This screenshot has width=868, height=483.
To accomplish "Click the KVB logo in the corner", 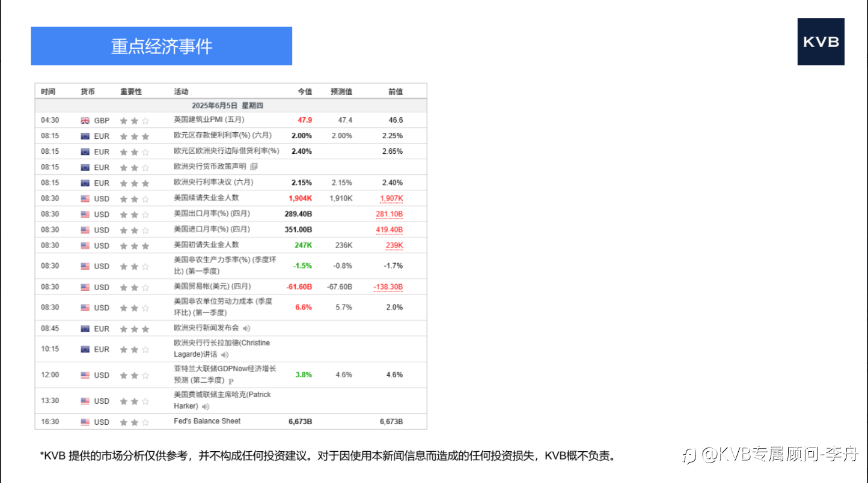I will 821,41.
